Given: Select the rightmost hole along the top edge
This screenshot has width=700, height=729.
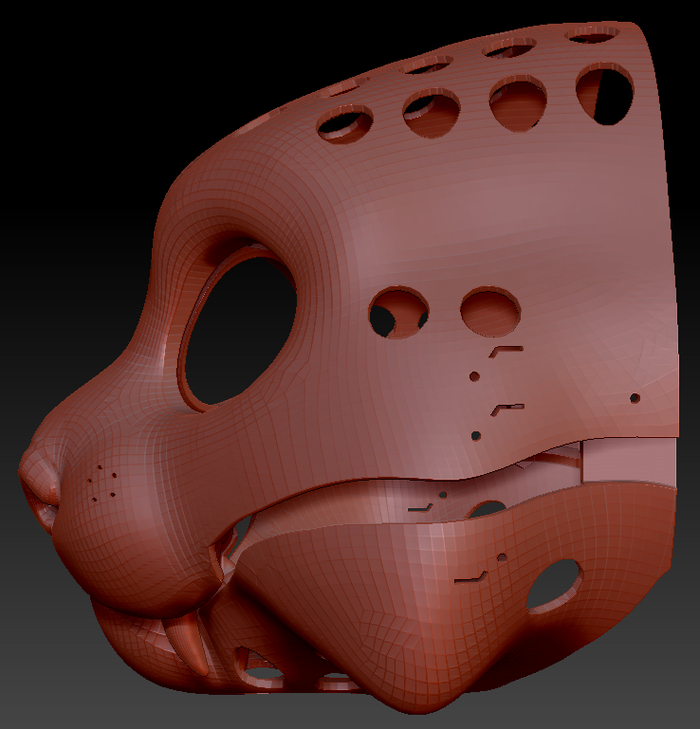Looking at the screenshot, I should [592, 34].
